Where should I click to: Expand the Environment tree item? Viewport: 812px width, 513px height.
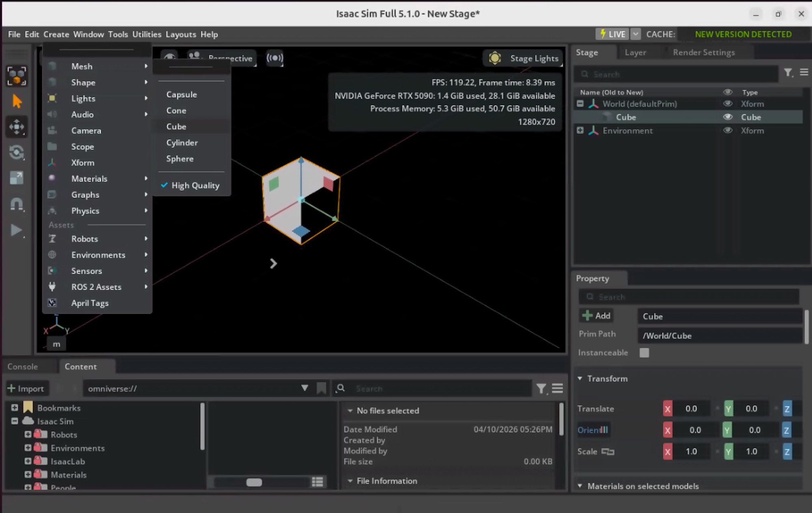pyautogui.click(x=580, y=130)
